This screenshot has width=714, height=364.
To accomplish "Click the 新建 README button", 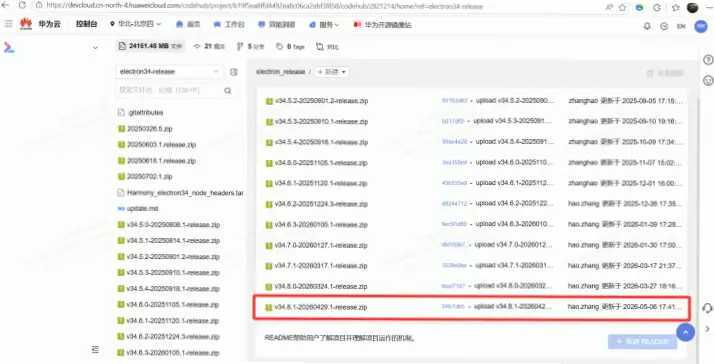I will pos(642,341).
